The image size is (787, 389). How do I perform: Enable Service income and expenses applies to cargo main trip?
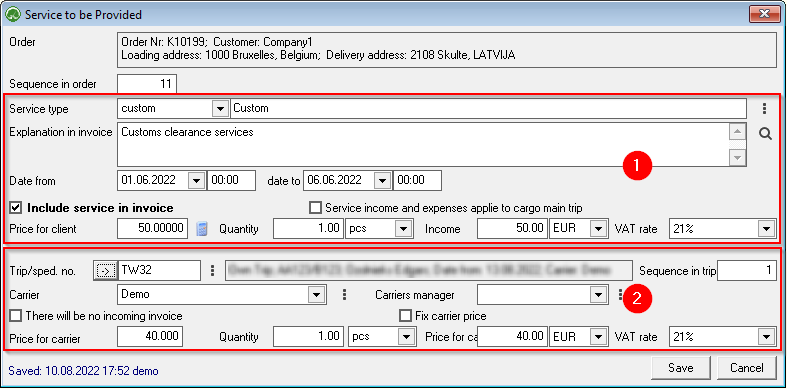point(315,208)
